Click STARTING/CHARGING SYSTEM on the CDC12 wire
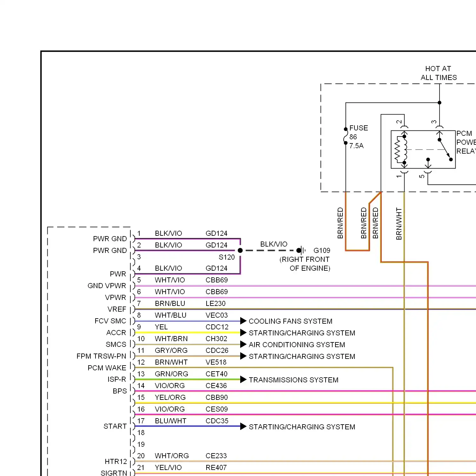476x476 pixels. coord(302,333)
